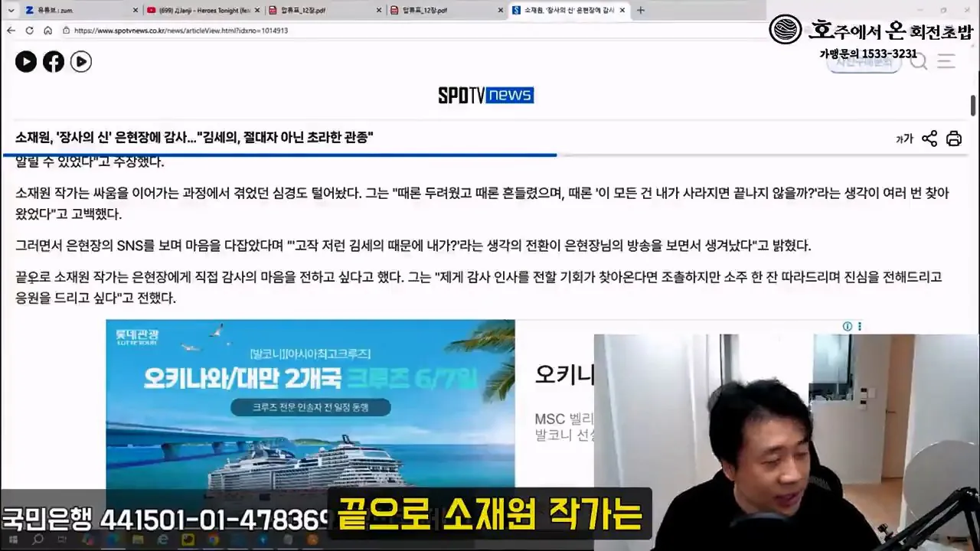
Task: Open the Windows Start menu
Action: tap(13, 540)
